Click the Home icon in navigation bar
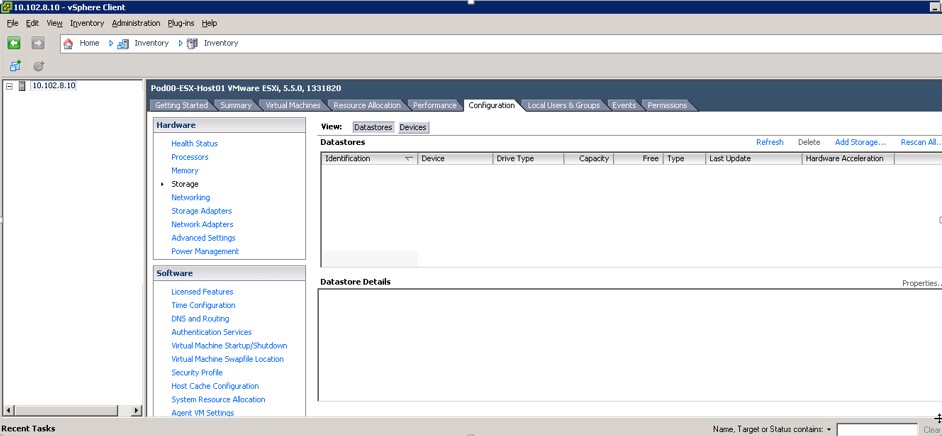Screen dimensions: 942x436 [x=69, y=43]
